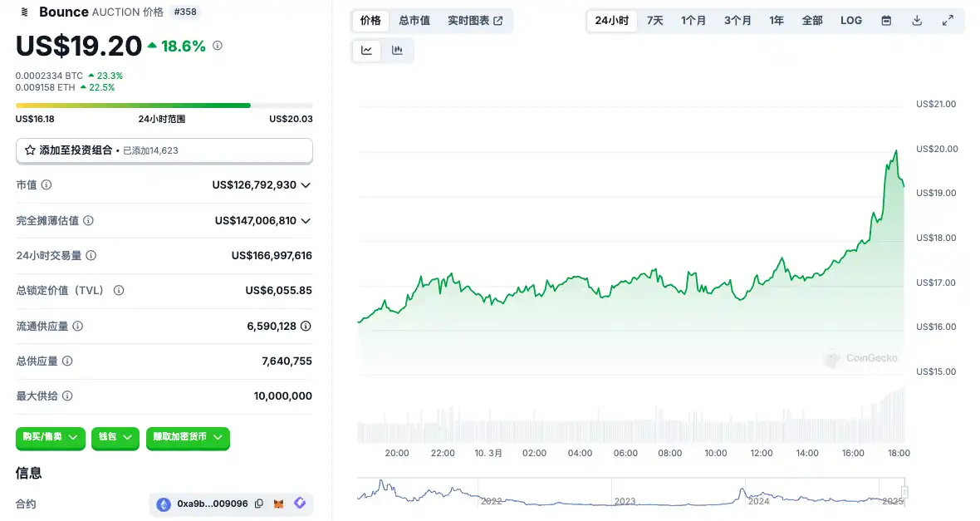Open the 购买/售卖 dropdown
Screen dimensions: 980x521
coord(51,437)
